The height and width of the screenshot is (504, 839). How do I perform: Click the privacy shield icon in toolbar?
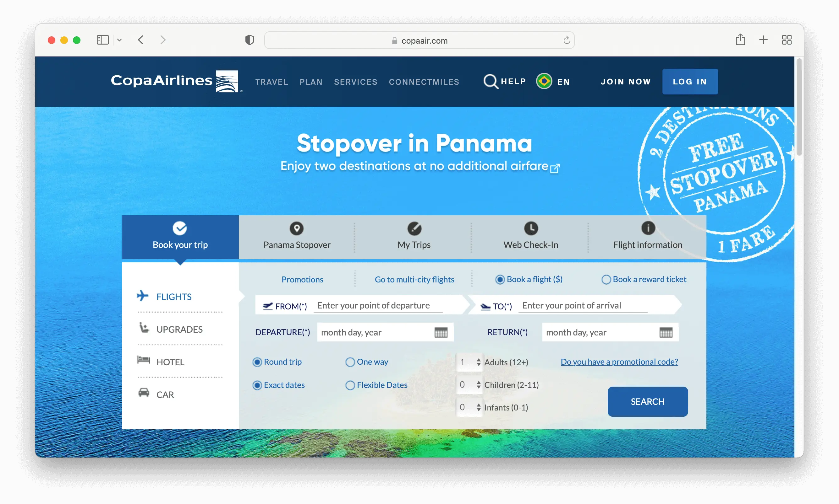click(x=250, y=40)
